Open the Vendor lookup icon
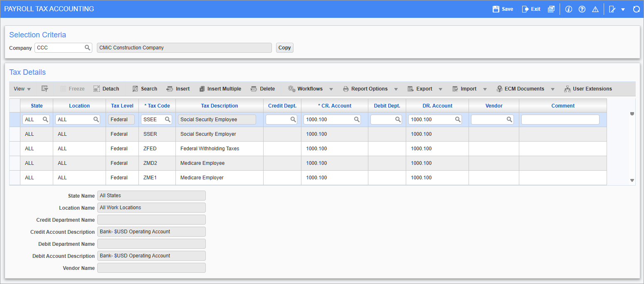Screen dimensions: 644x284 [509, 120]
